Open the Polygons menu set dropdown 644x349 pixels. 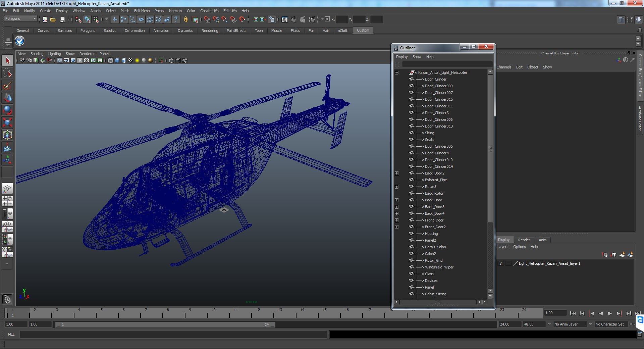point(20,19)
